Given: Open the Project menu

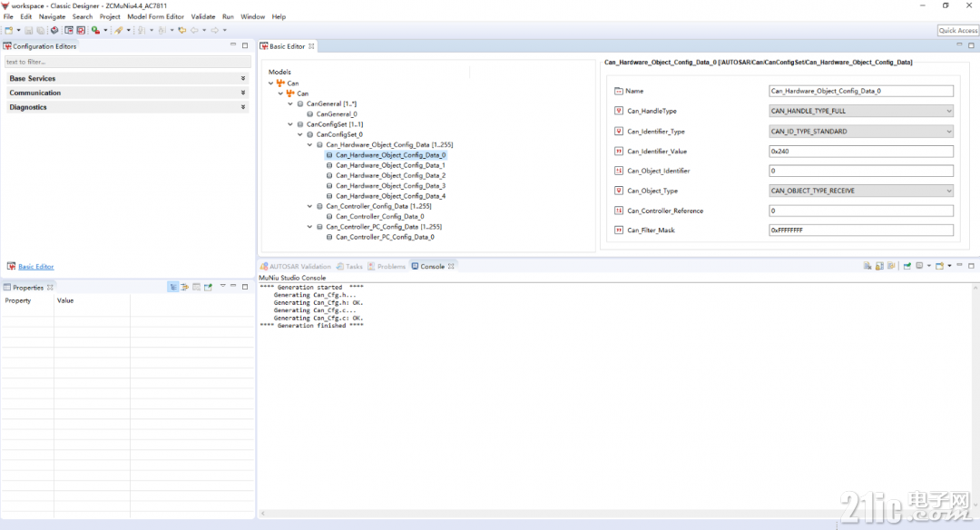Looking at the screenshot, I should (x=110, y=17).
